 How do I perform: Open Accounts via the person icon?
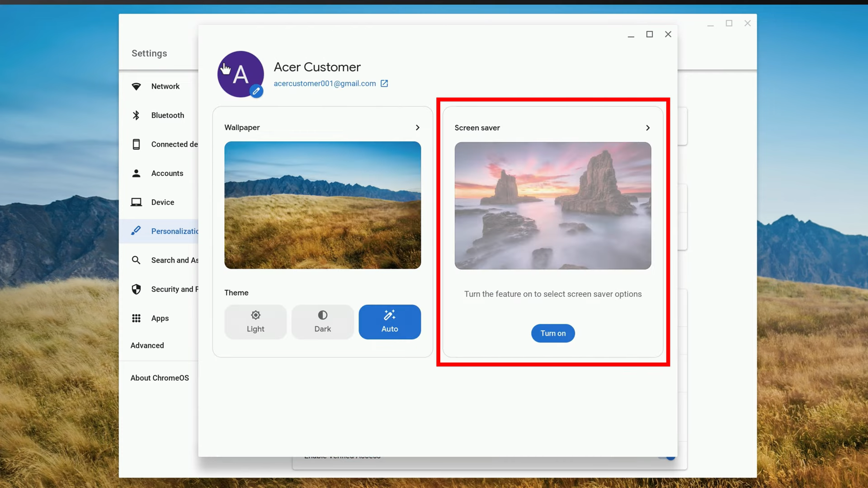137,173
